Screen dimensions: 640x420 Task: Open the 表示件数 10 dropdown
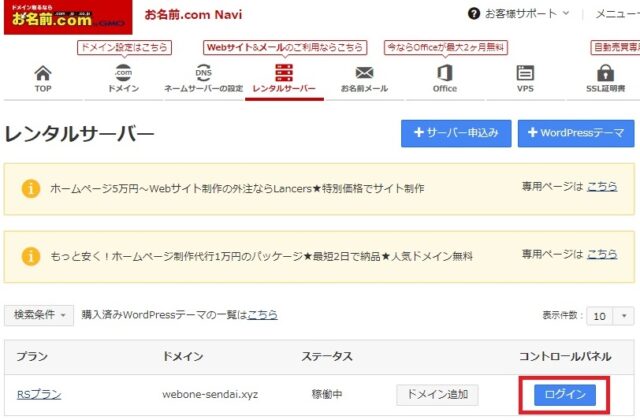tap(610, 316)
